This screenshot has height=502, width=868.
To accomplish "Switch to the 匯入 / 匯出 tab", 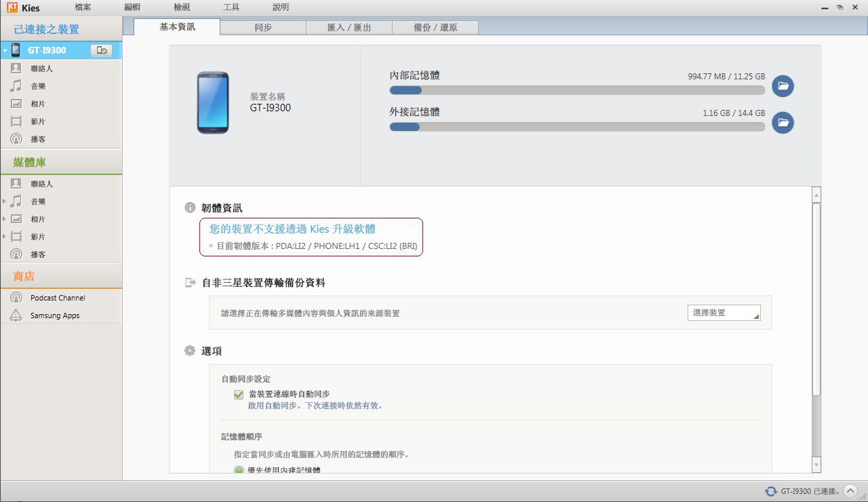I will click(349, 28).
